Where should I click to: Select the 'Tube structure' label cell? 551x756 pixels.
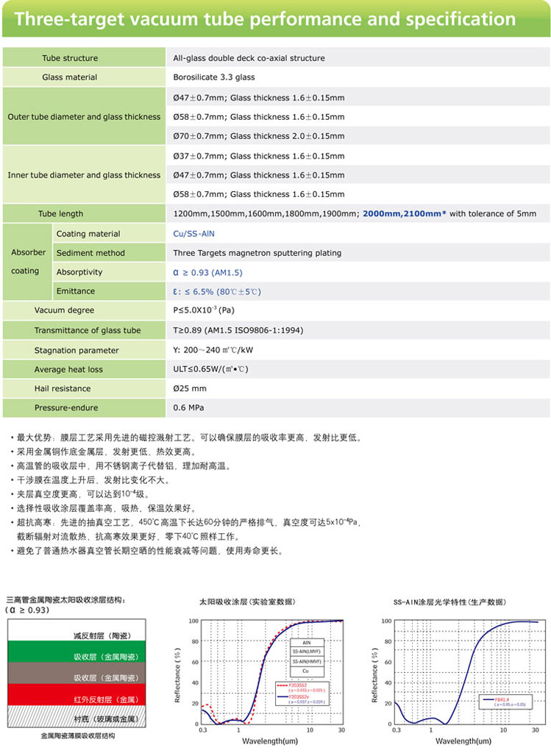click(x=84, y=58)
